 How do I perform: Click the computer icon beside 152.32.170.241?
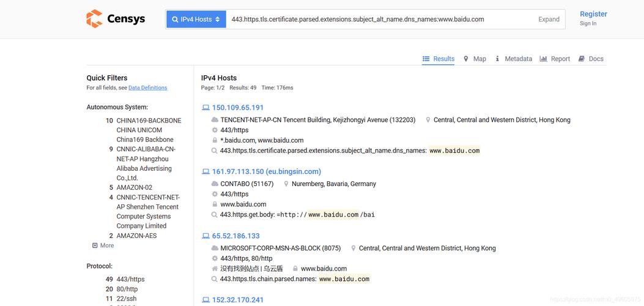(x=205, y=300)
